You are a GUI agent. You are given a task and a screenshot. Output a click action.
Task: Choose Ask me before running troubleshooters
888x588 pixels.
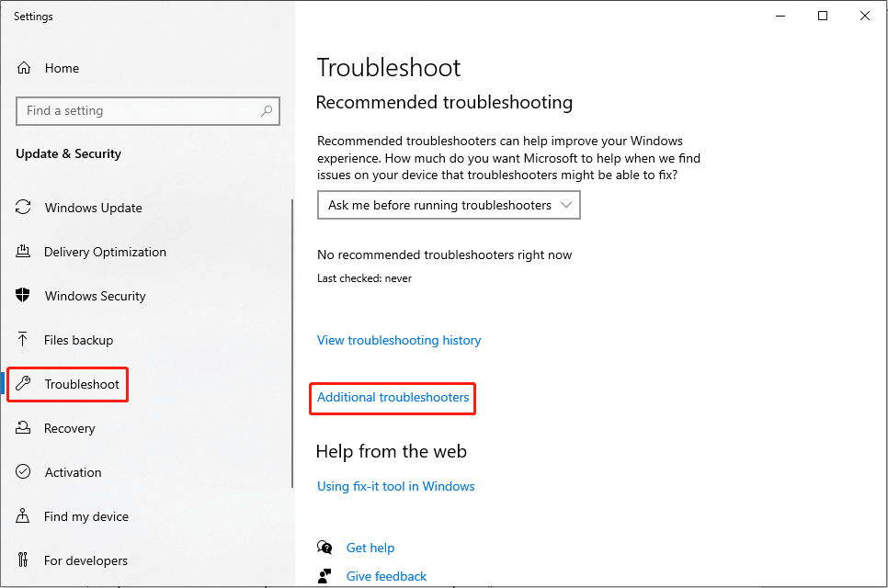[432, 205]
